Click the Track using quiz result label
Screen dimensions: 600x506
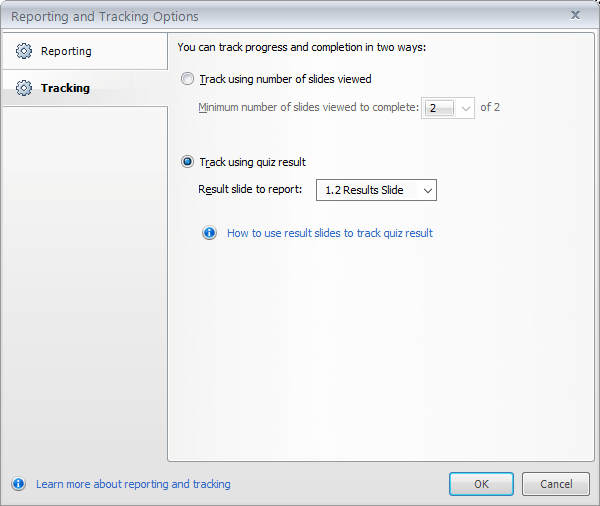(x=253, y=162)
